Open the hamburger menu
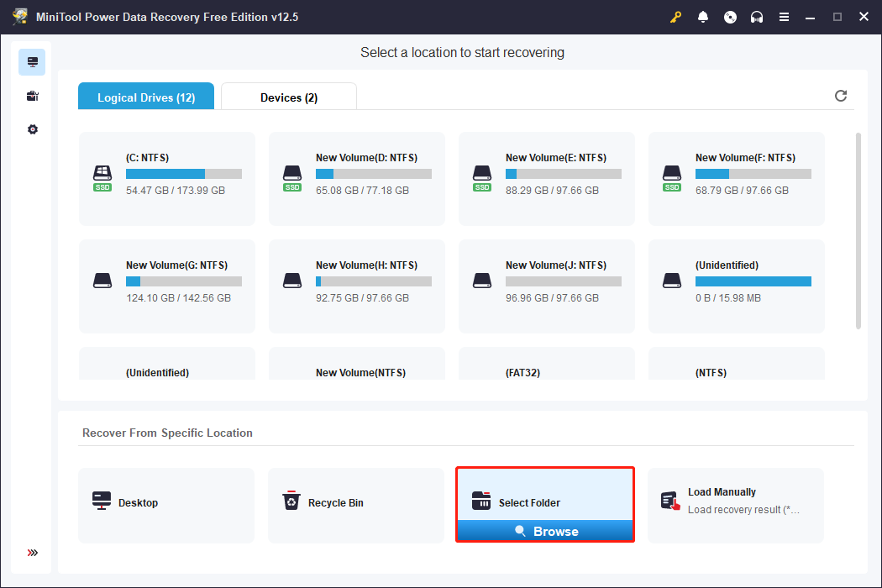 point(784,17)
